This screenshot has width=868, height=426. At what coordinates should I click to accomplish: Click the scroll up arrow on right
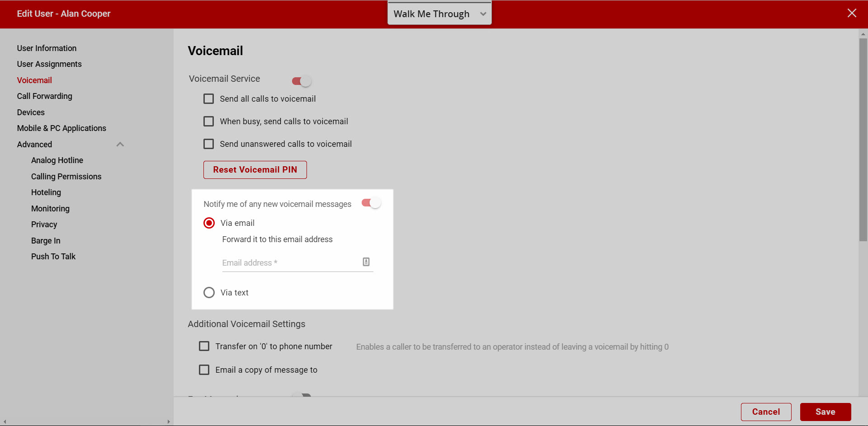[863, 34]
